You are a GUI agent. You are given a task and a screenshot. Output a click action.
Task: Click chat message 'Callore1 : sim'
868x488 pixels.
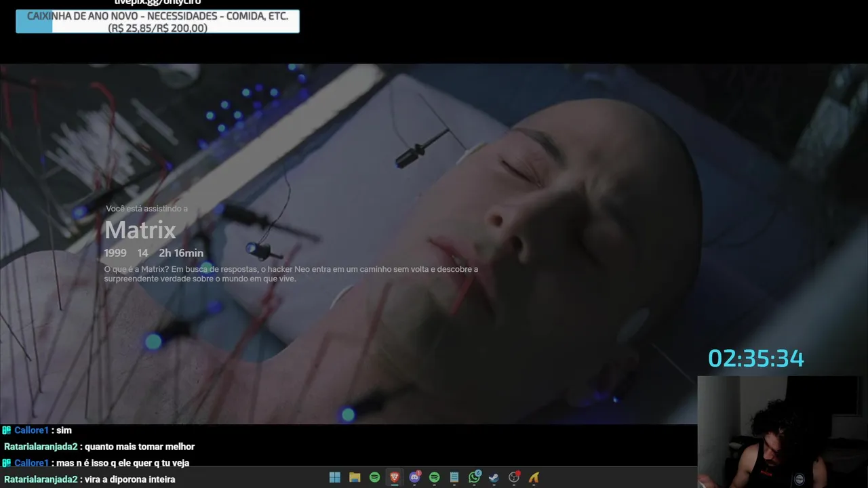pyautogui.click(x=37, y=430)
